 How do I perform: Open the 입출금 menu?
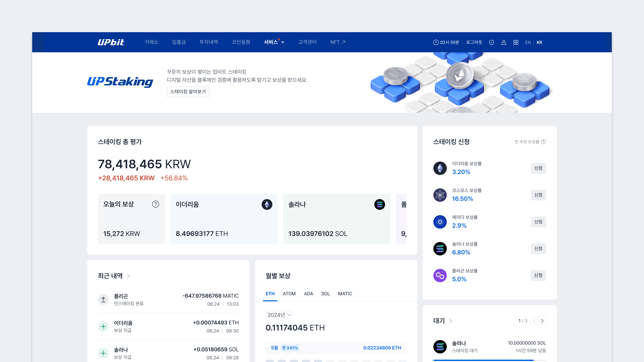179,42
